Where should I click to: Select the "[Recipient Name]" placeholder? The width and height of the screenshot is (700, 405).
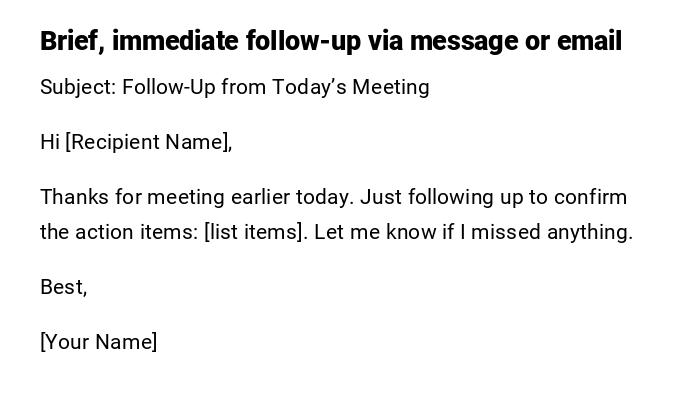click(x=149, y=142)
